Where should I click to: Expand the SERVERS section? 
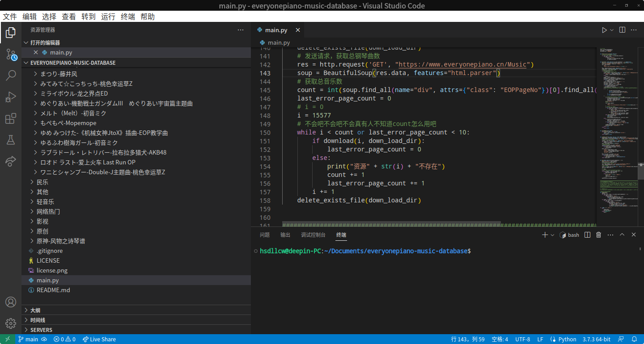(136, 330)
